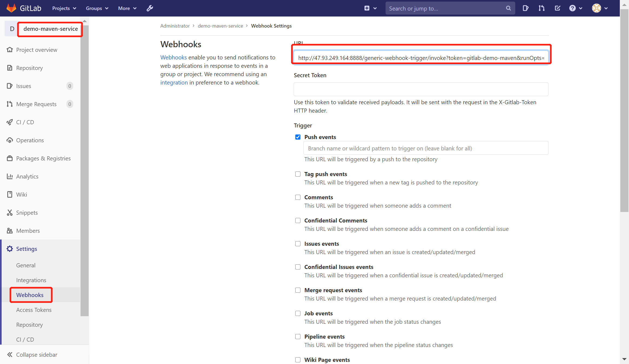Click the Webhook Settings breadcrumb text
This screenshot has height=364, width=629.
coord(271,26)
